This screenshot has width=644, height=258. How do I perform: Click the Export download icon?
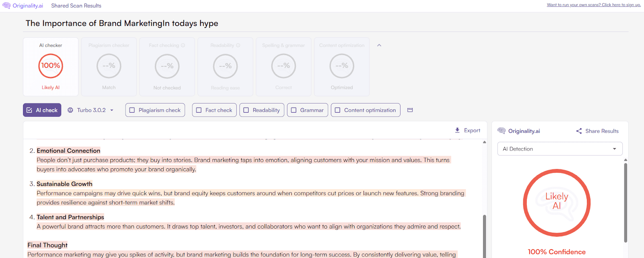[457, 130]
